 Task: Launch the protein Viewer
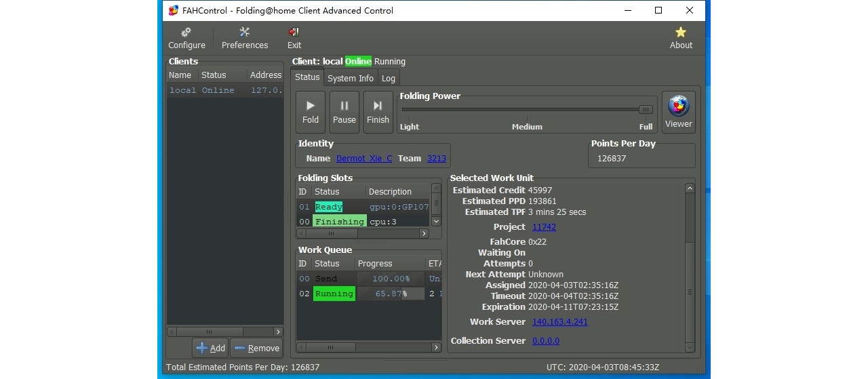click(678, 112)
